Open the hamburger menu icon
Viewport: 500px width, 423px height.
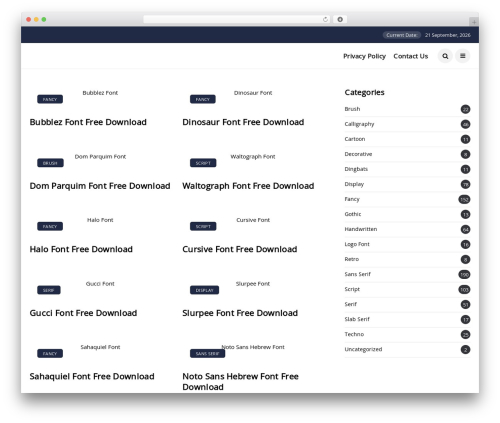[463, 56]
